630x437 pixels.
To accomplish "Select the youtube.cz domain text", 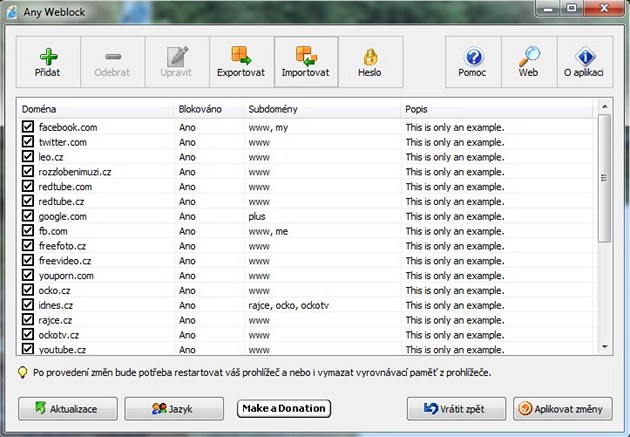I will click(x=62, y=349).
